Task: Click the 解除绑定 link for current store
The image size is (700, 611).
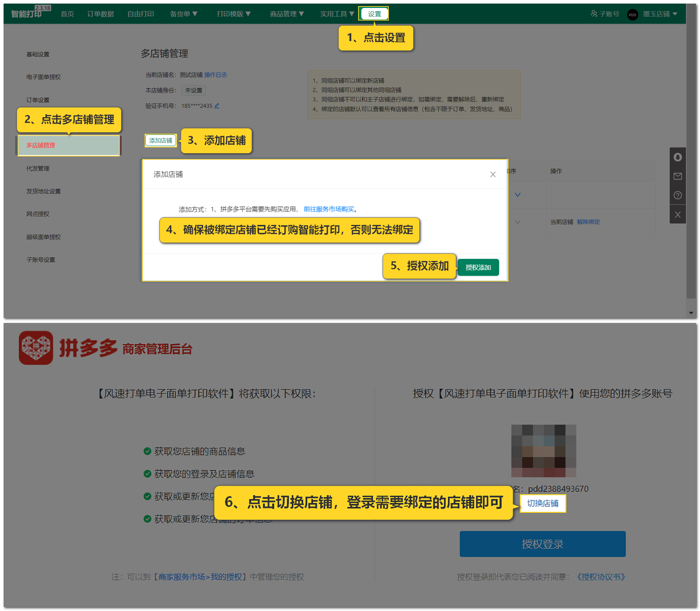Action: click(589, 222)
